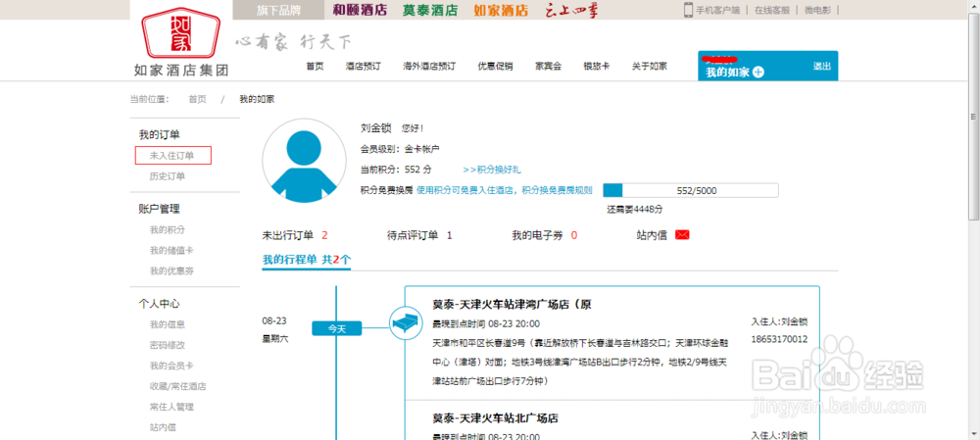980x440 pixels.
Task: Go to 首页 in navigation menu
Action: point(315,67)
